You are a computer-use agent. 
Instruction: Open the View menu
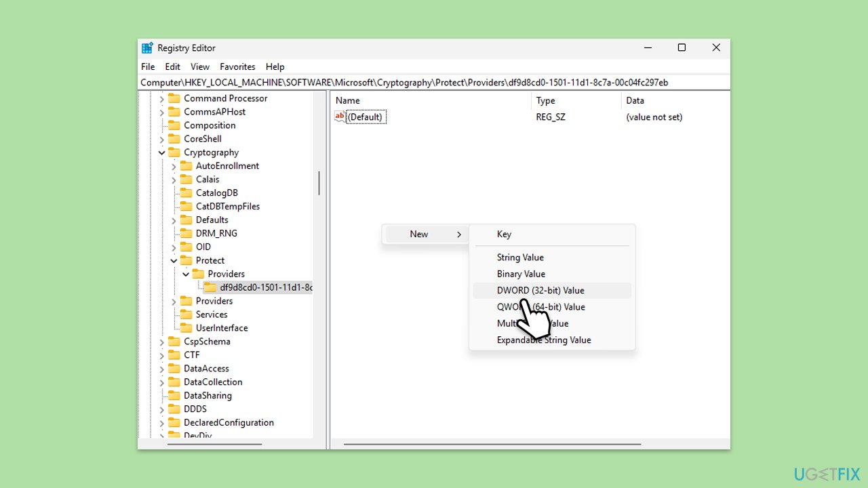pos(200,66)
